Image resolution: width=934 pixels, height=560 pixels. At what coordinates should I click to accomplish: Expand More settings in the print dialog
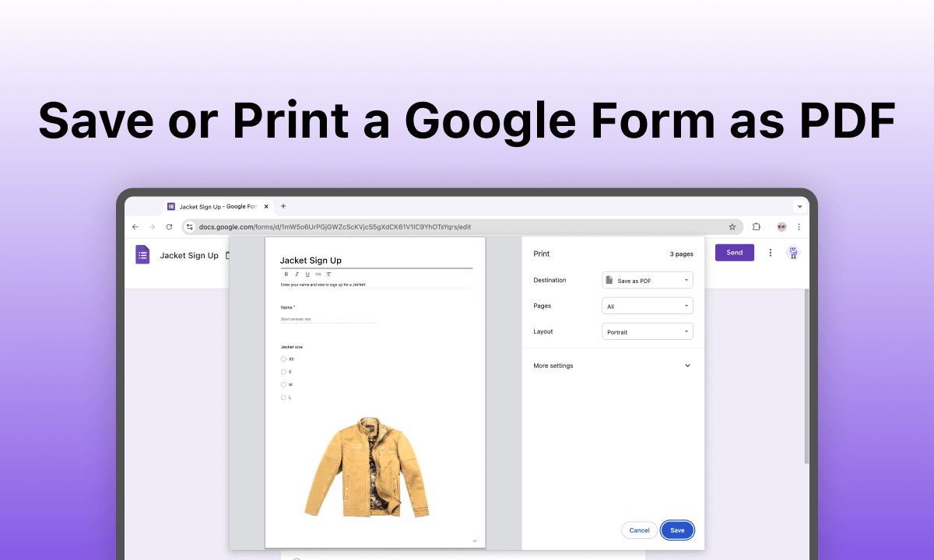612,366
